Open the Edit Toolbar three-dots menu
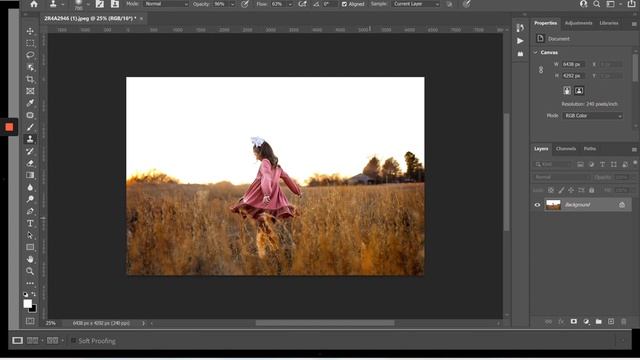 coord(30,283)
